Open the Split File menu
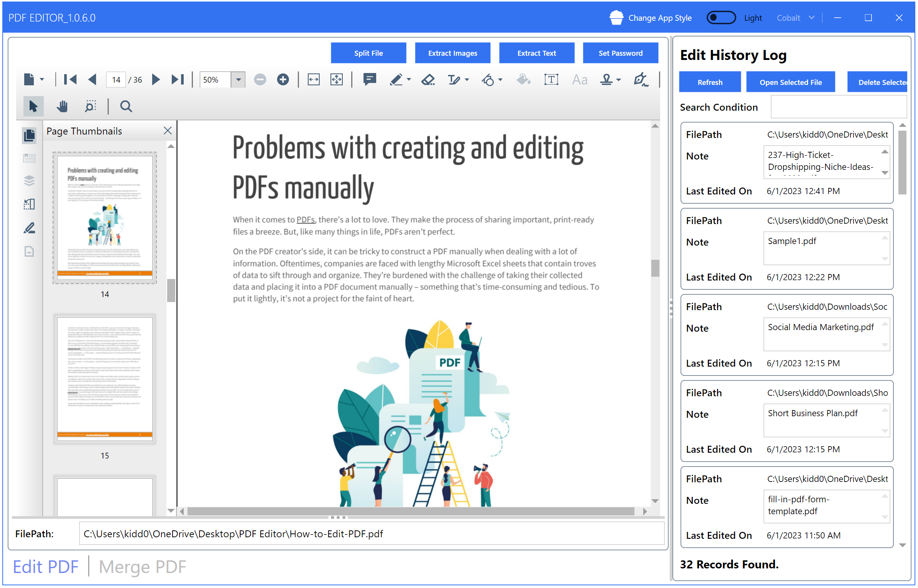Image resolution: width=918 pixels, height=588 pixels. (368, 53)
